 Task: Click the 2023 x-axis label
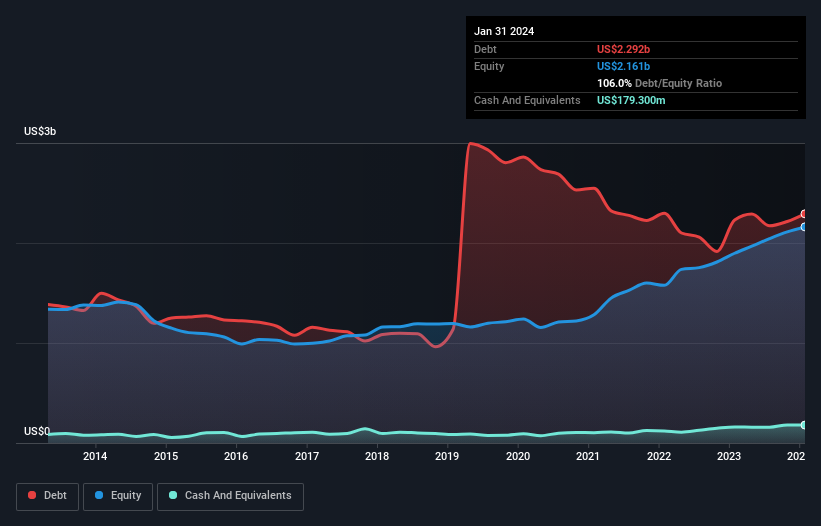pyautogui.click(x=729, y=456)
